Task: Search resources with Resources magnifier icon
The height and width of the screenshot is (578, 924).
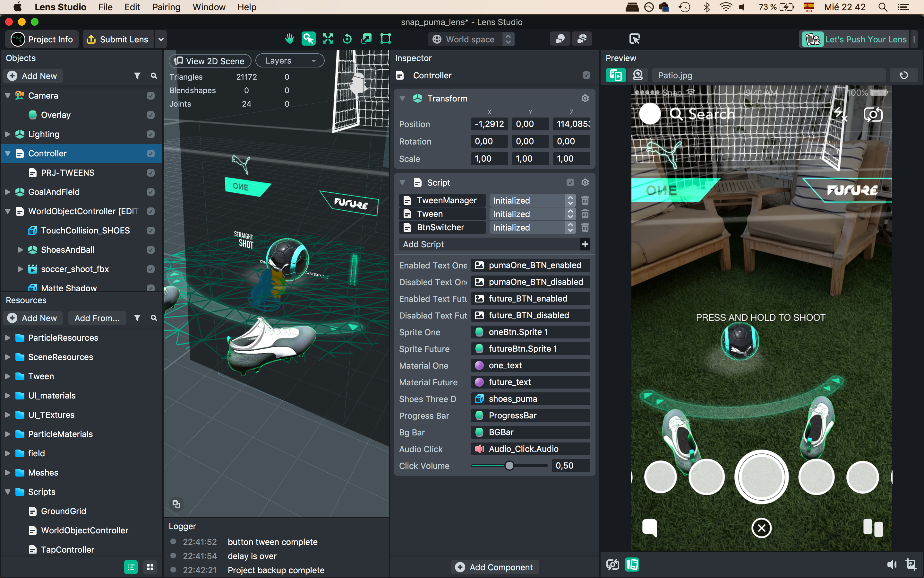Action: (x=154, y=318)
